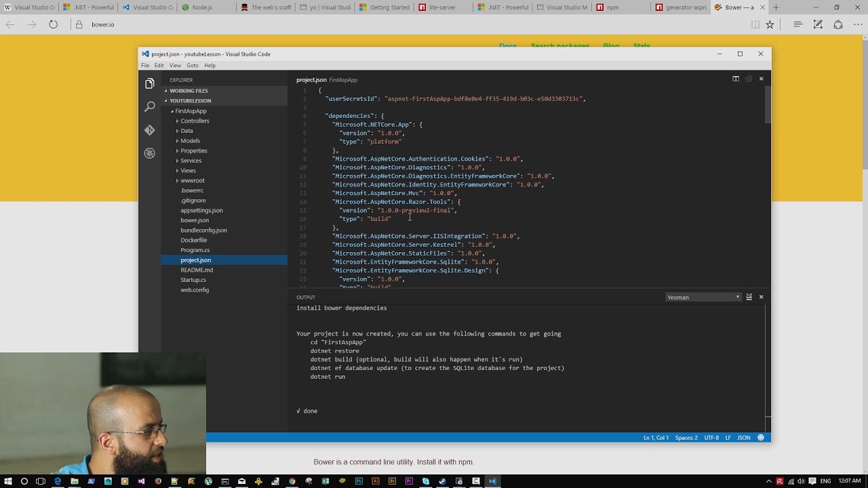Image resolution: width=868 pixels, height=488 pixels.
Task: Open the Explorer view in activity bar
Action: [150, 83]
